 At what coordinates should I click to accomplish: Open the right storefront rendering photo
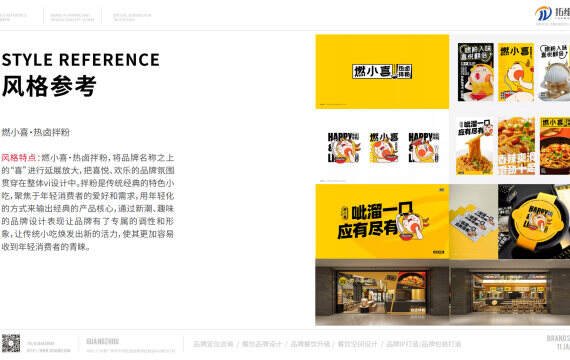[x=510, y=292]
